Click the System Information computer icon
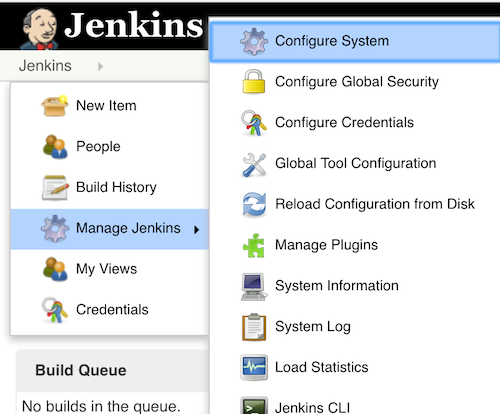This screenshot has width=500, height=414. pyautogui.click(x=254, y=287)
